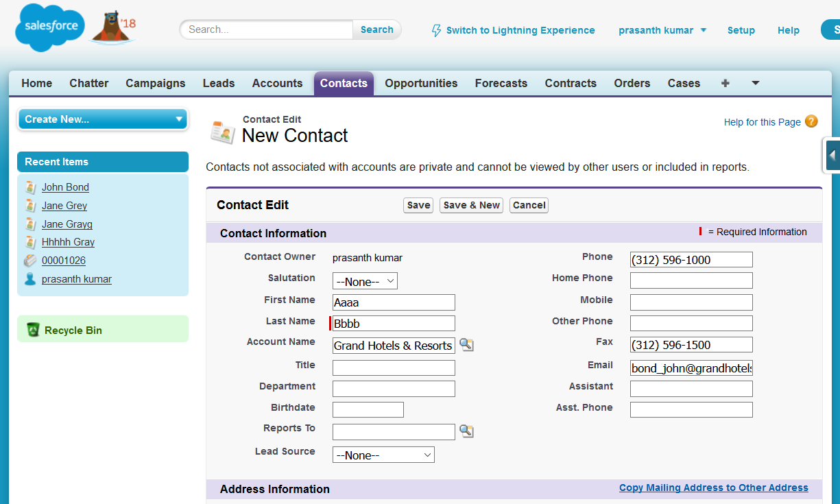Click the Fax field

(691, 345)
